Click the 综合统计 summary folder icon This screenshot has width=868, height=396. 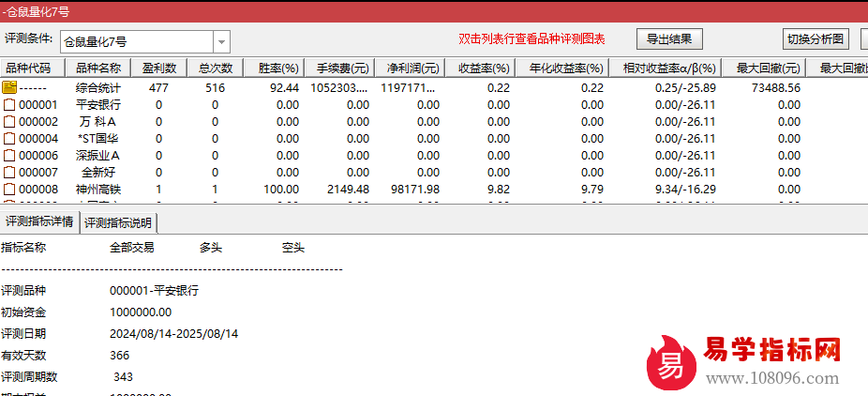tap(9, 87)
